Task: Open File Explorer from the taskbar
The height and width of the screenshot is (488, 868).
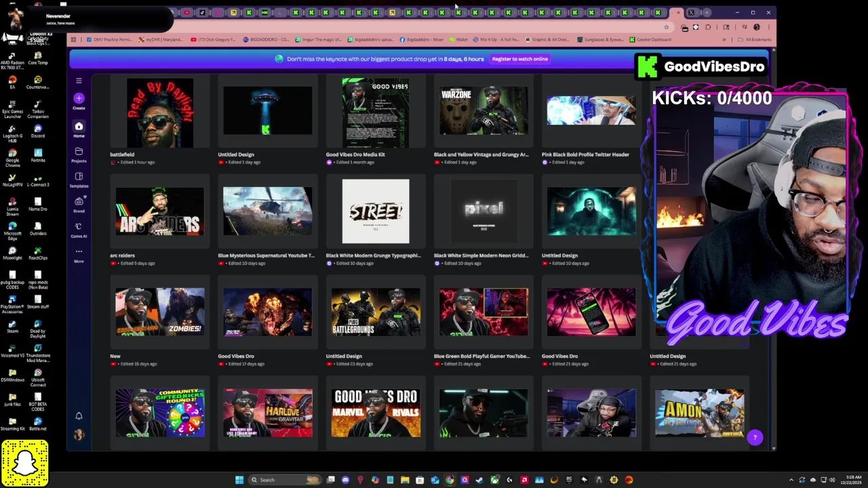Action: pyautogui.click(x=405, y=480)
